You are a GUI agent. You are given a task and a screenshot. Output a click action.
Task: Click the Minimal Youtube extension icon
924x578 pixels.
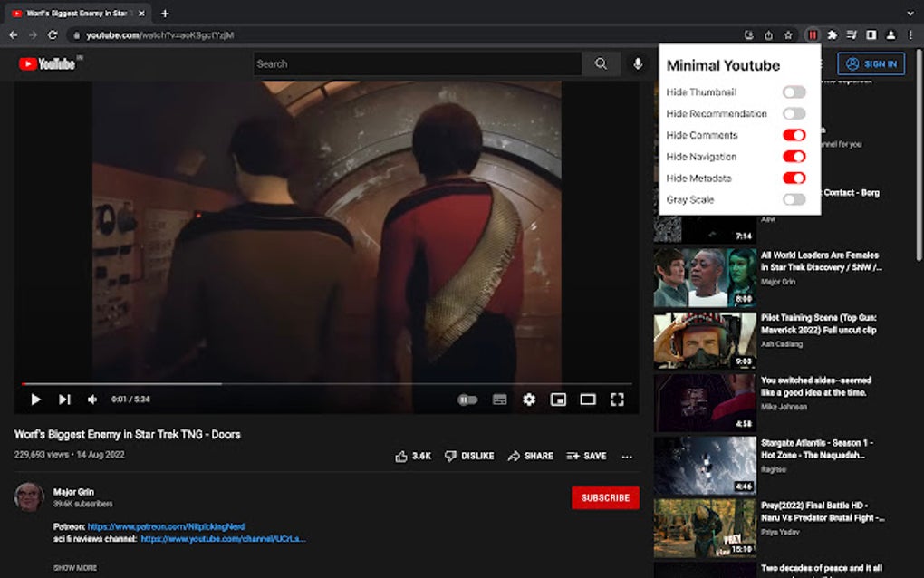pyautogui.click(x=812, y=35)
